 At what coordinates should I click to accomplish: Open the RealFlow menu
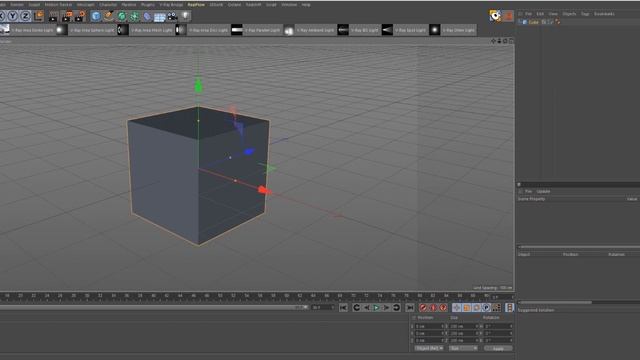pyautogui.click(x=196, y=4)
